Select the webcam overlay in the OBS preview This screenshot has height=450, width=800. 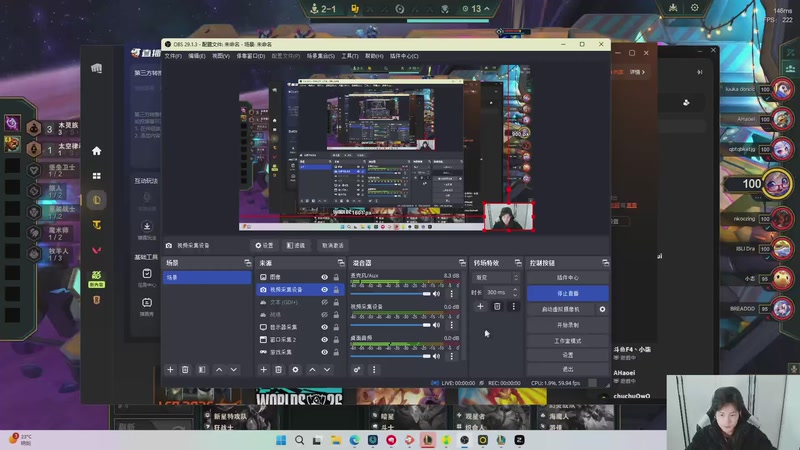(508, 216)
